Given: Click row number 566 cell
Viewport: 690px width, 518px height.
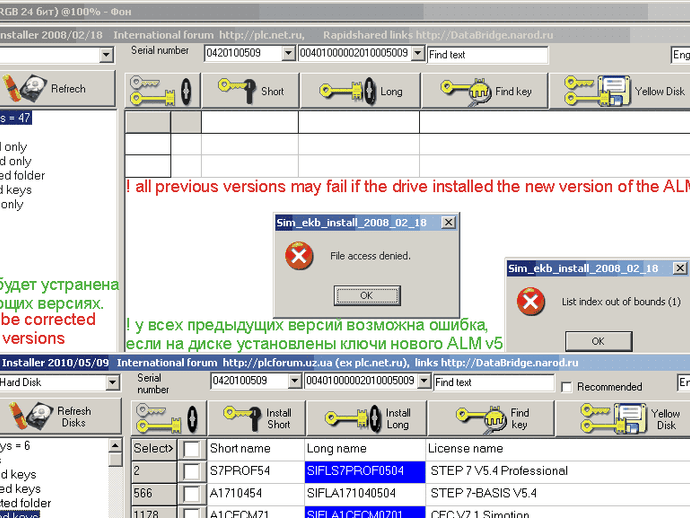Looking at the screenshot, I should click(154, 494).
